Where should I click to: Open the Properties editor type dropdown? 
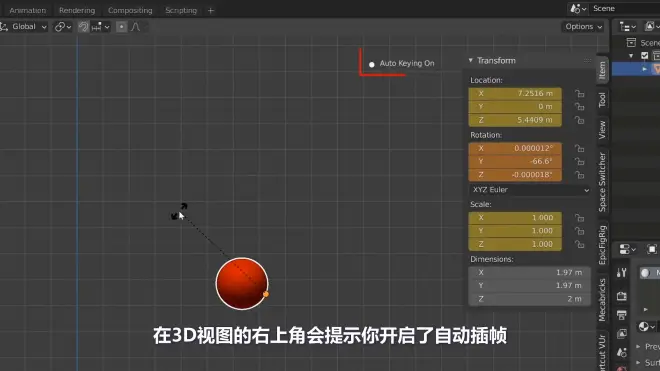pos(627,249)
